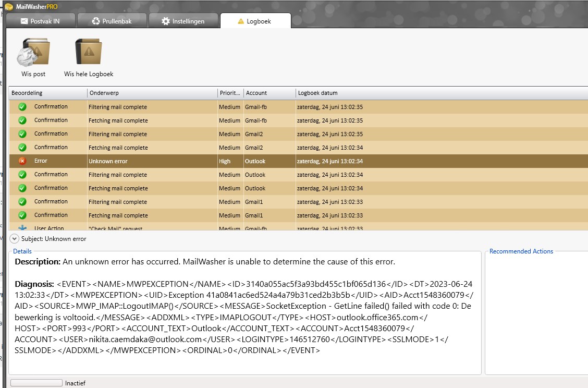Click the red error icon on the Outlook row

[22, 161]
